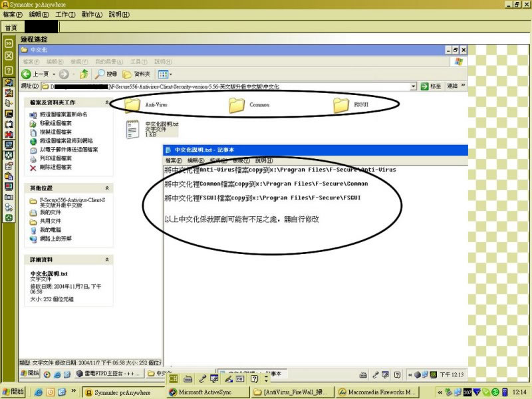Click the X end-session icon in pcAnywhere sidebar
Viewport: 532px width, 399px height.
[x=9, y=56]
